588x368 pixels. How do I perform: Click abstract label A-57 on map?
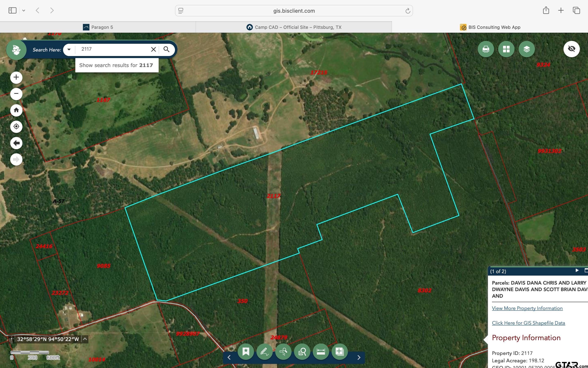(x=58, y=201)
